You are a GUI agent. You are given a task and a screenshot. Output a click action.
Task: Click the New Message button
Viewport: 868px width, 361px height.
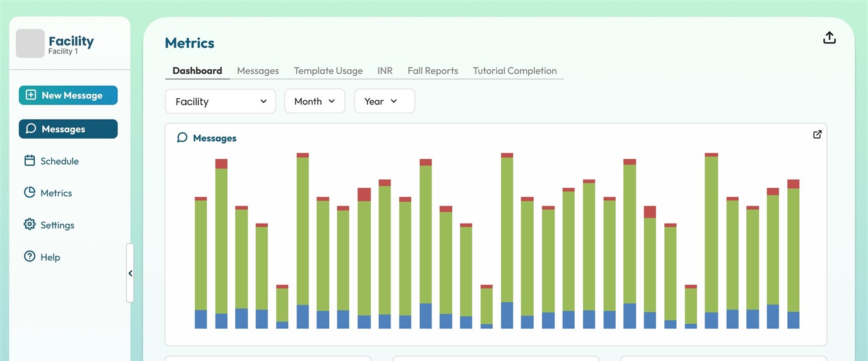[x=68, y=95]
